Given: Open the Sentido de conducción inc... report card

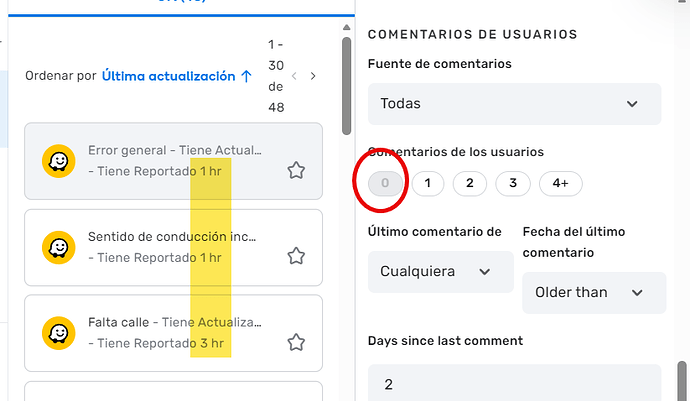Looking at the screenshot, I should (x=173, y=247).
